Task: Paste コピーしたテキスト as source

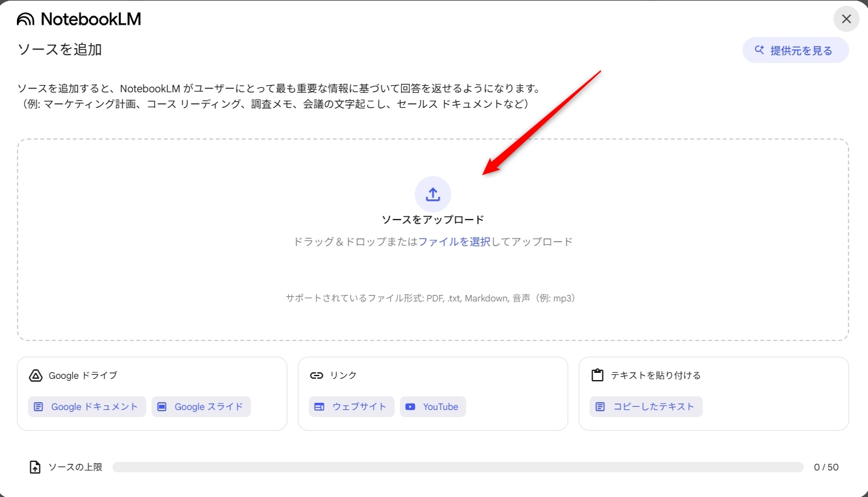Action: point(646,407)
